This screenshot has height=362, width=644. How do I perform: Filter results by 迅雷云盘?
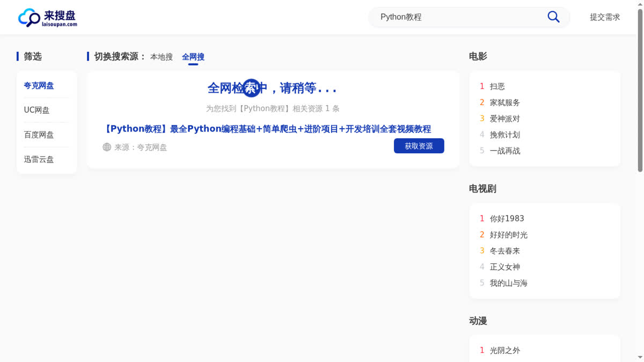[x=39, y=160]
